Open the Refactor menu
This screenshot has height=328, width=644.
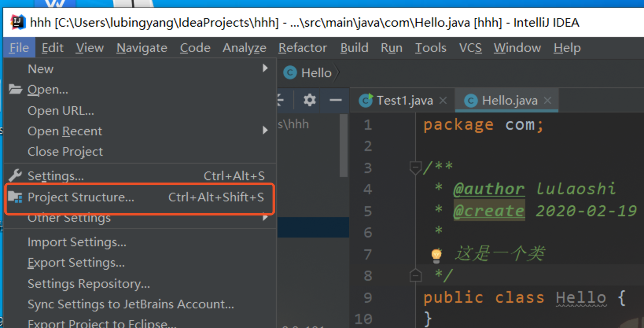302,48
